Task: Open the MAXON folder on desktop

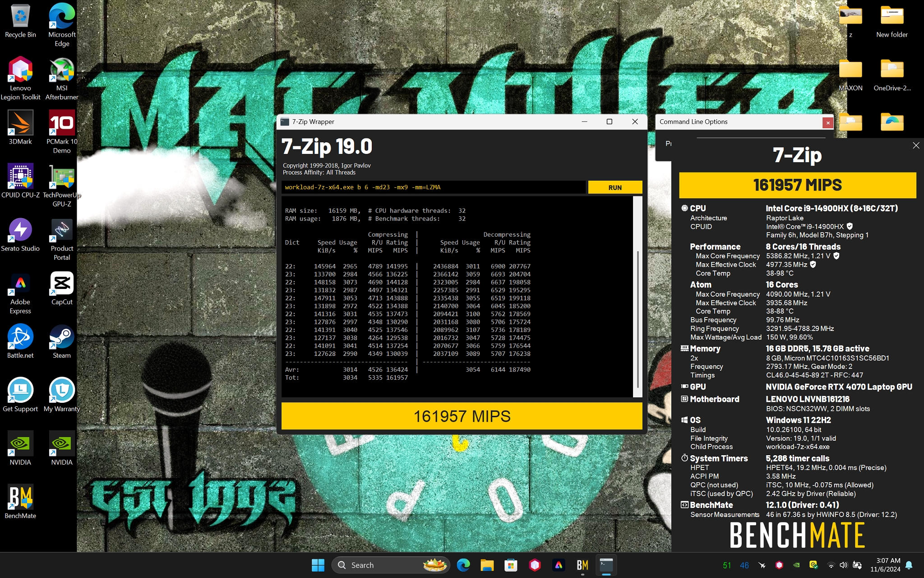Action: coord(850,75)
